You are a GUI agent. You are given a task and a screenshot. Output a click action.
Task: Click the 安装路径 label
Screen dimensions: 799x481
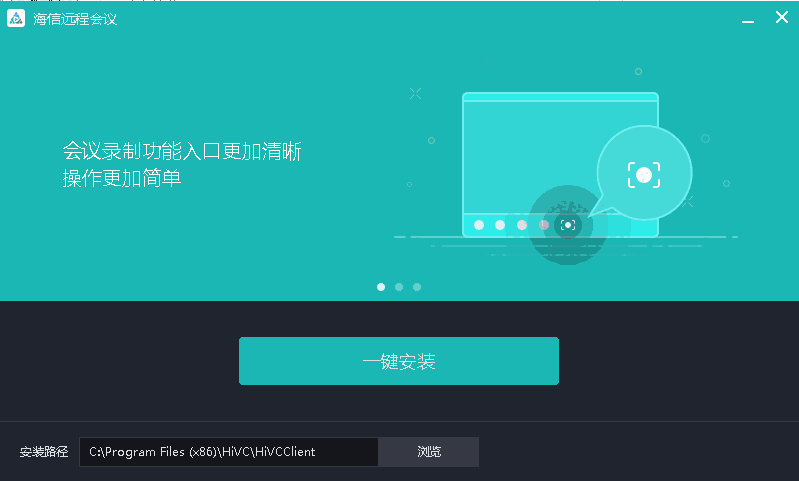click(x=44, y=451)
